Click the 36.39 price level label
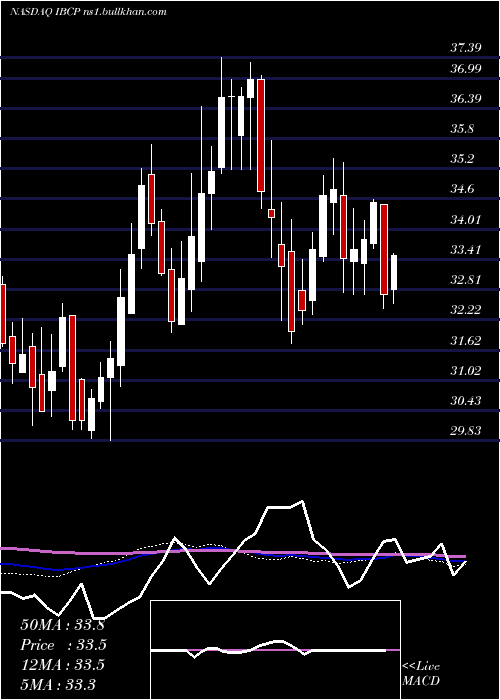Image resolution: width=500 pixels, height=700 pixels. point(465,99)
